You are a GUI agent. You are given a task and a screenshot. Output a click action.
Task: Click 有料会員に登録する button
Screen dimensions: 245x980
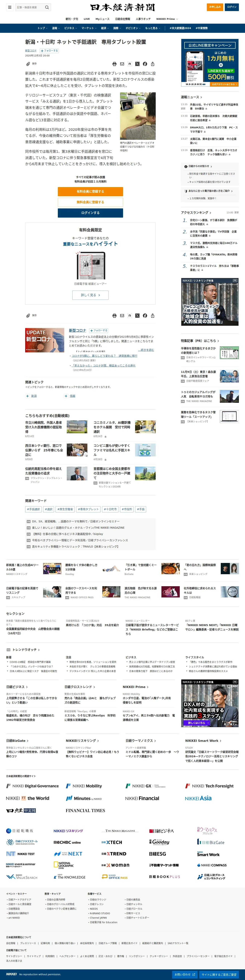tap(90, 191)
